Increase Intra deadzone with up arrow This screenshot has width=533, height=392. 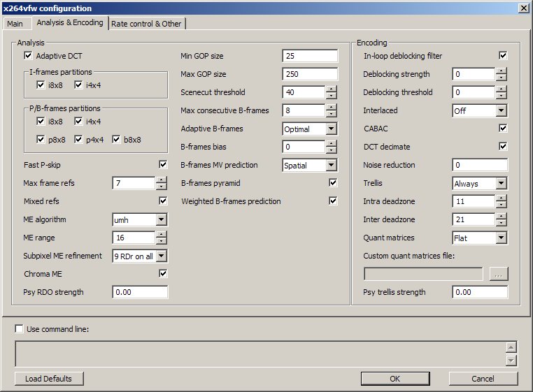(x=502, y=198)
